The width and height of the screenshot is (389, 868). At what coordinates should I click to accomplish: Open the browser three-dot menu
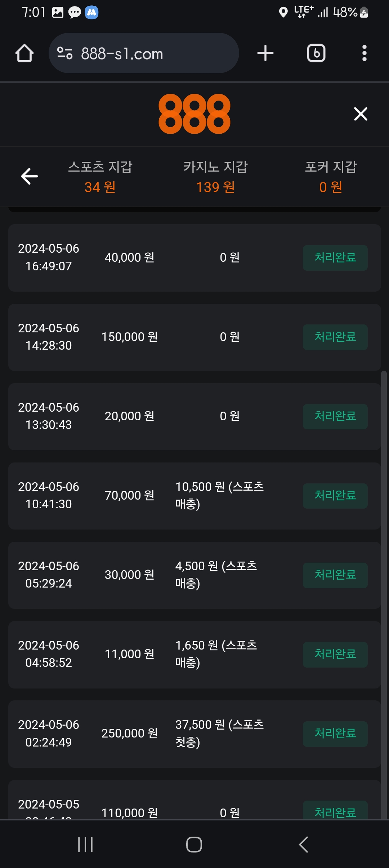coord(365,53)
